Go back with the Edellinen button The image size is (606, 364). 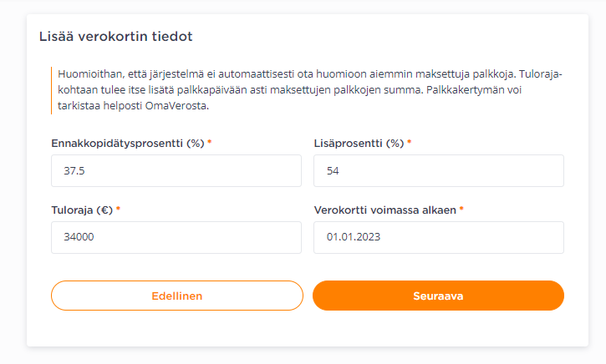[177, 296]
